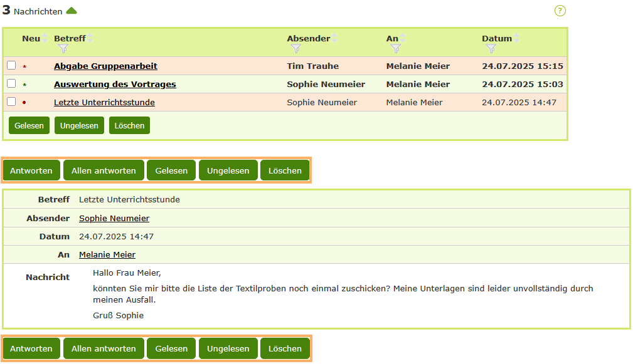The height and width of the screenshot is (364, 633).
Task: Click Antworten above the message details
Action: [31, 170]
